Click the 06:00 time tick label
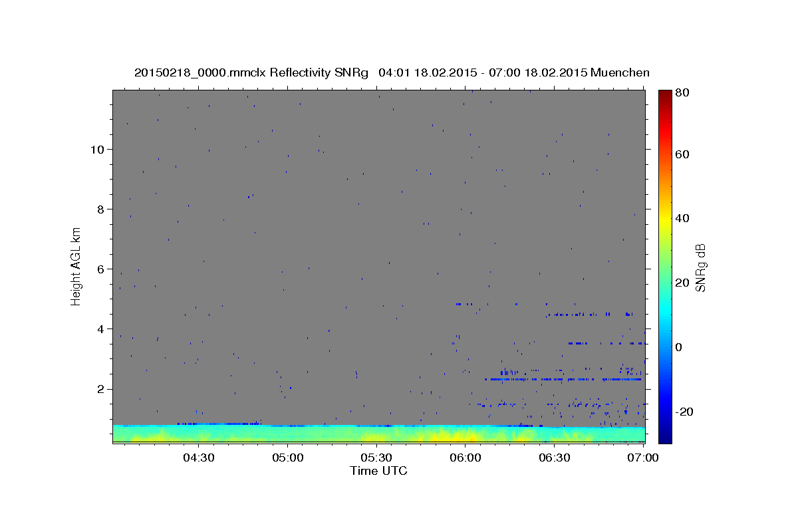 (465, 458)
